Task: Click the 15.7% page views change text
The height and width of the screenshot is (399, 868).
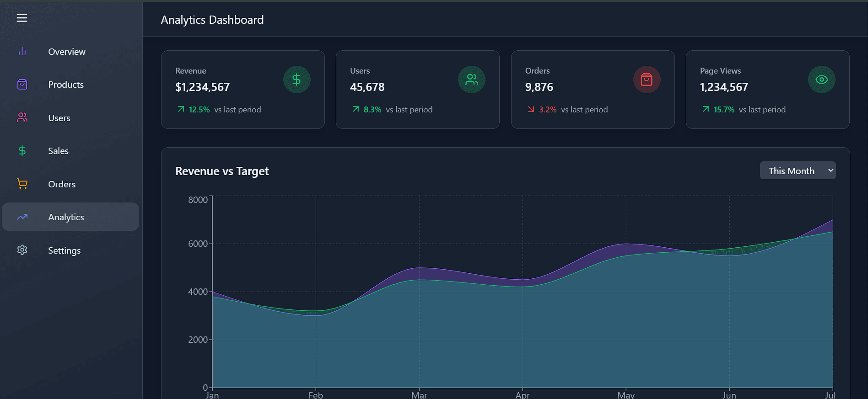Action: 724,110
